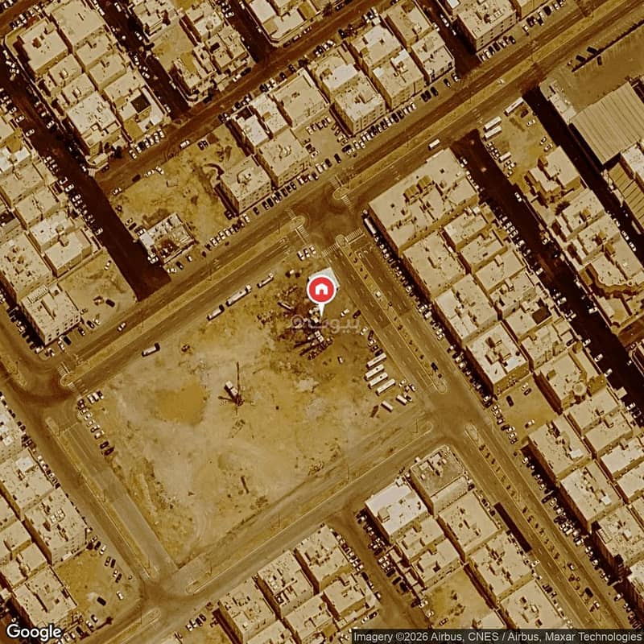
Task: Open the Google logo link
Action: [x=34, y=632]
